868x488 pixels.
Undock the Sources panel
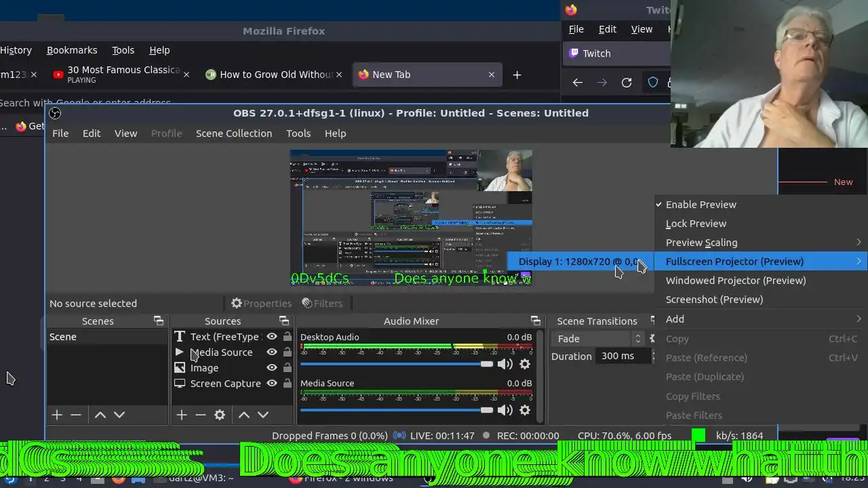[284, 321]
